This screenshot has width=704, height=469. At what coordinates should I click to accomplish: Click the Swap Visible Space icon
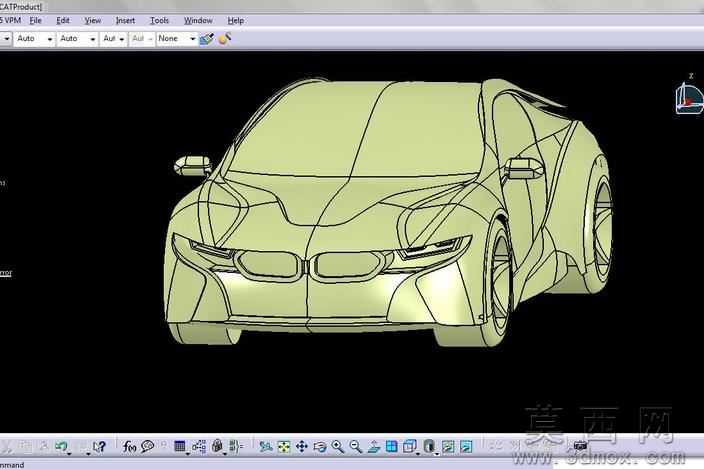coord(466,447)
